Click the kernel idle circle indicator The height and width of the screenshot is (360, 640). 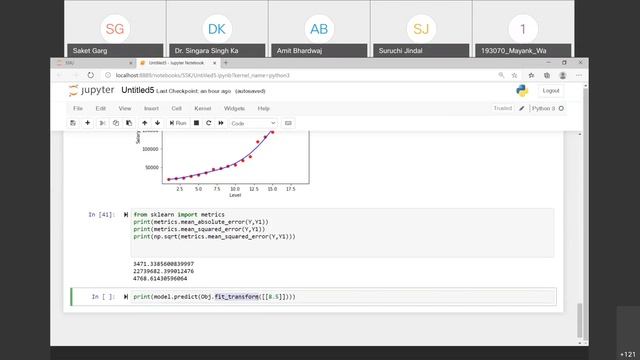tap(561, 109)
